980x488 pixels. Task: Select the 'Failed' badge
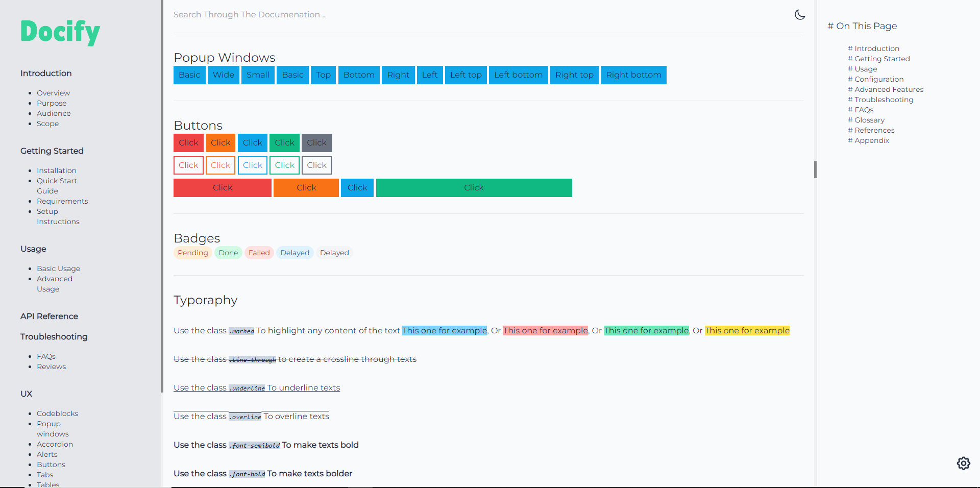click(259, 252)
